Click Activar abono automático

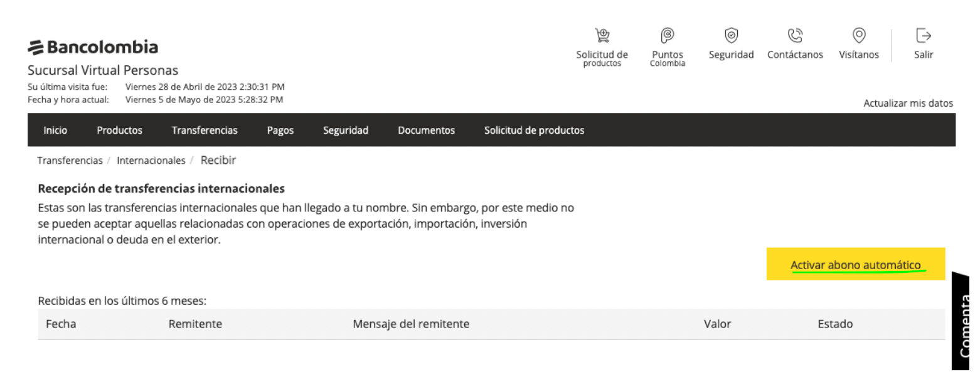pyautogui.click(x=856, y=264)
